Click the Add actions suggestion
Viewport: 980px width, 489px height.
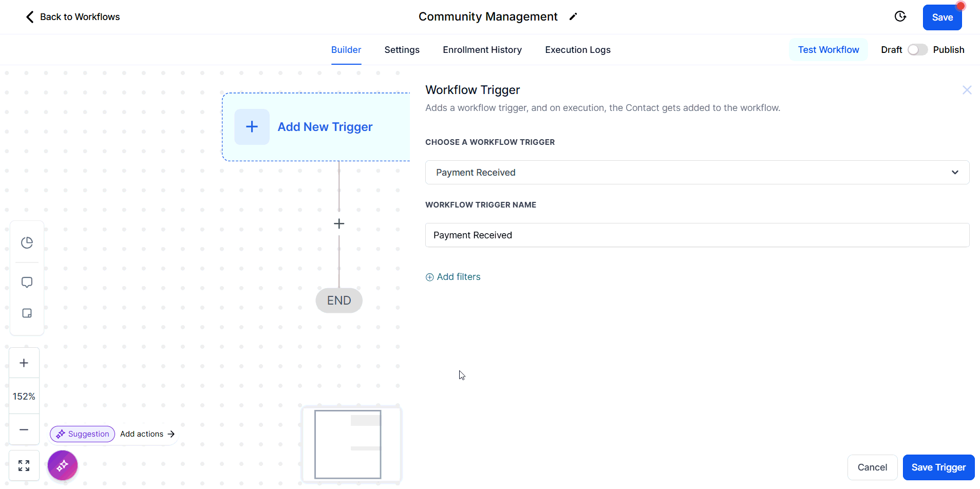(x=147, y=434)
